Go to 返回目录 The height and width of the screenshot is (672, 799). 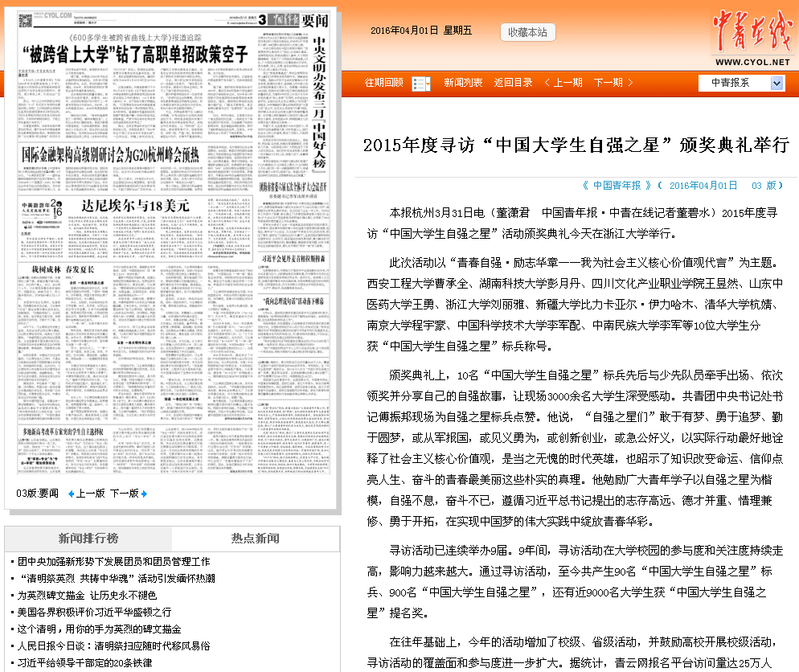click(x=513, y=83)
